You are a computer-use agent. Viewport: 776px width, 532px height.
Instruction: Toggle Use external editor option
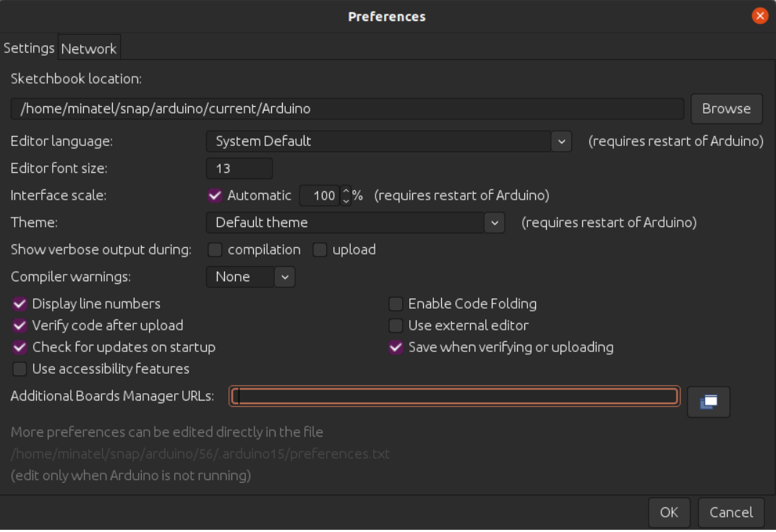(396, 326)
